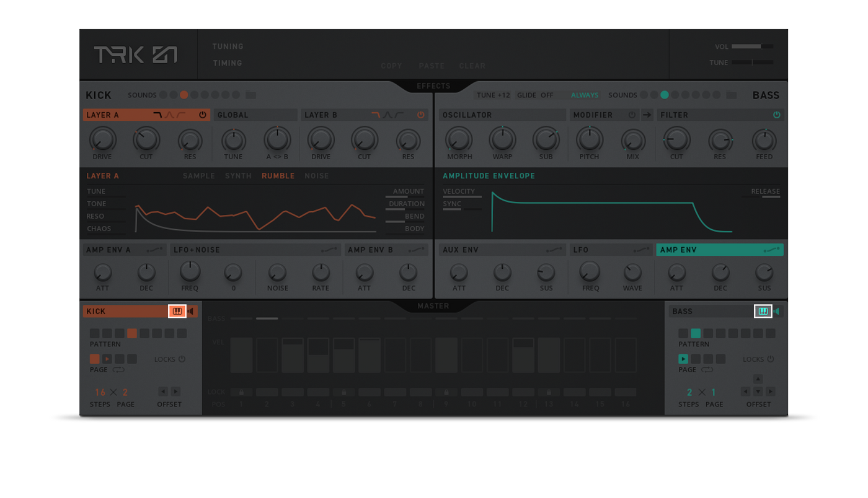This screenshot has width=868, height=498.
Task: Select Layer B low-pass filter shape
Action: point(376,115)
